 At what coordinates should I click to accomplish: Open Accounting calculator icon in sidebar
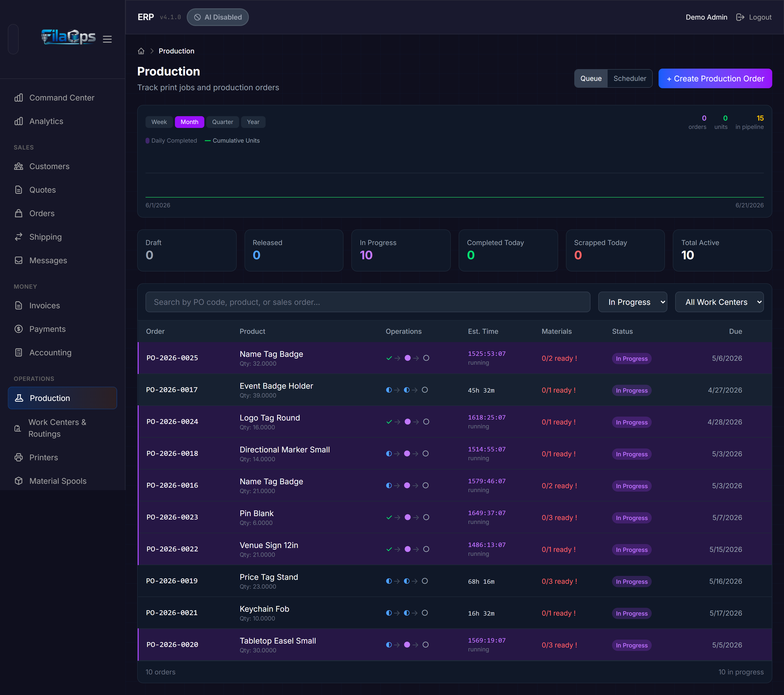[18, 352]
